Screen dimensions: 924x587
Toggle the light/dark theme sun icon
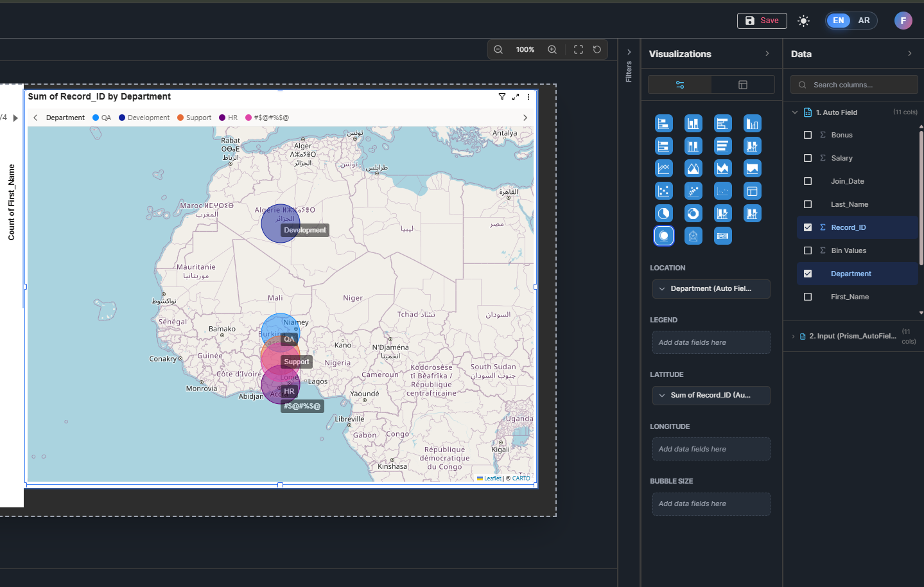click(803, 21)
